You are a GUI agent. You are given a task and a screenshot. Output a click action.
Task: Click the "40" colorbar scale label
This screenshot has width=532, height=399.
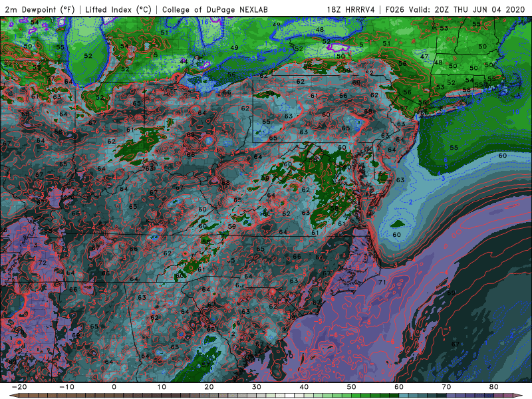[304, 387]
